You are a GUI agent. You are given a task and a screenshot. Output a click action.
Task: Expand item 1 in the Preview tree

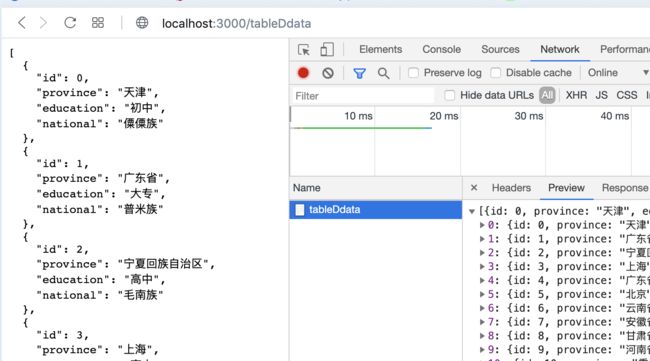coord(482,239)
